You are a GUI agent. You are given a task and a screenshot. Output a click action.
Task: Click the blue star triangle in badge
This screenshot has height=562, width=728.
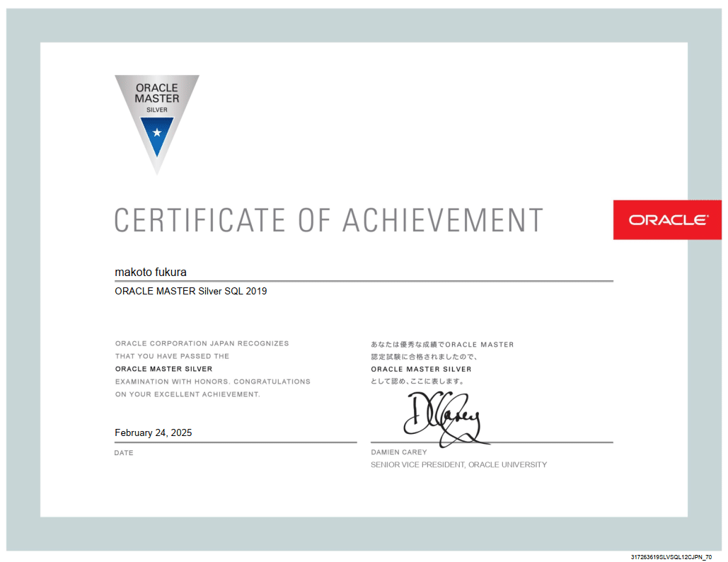pos(157,136)
